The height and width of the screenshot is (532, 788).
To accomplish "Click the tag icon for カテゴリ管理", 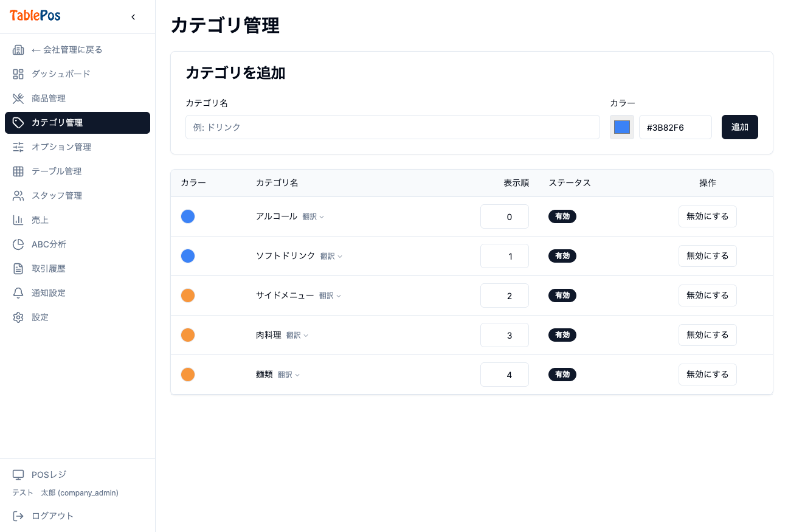I will tap(18, 123).
